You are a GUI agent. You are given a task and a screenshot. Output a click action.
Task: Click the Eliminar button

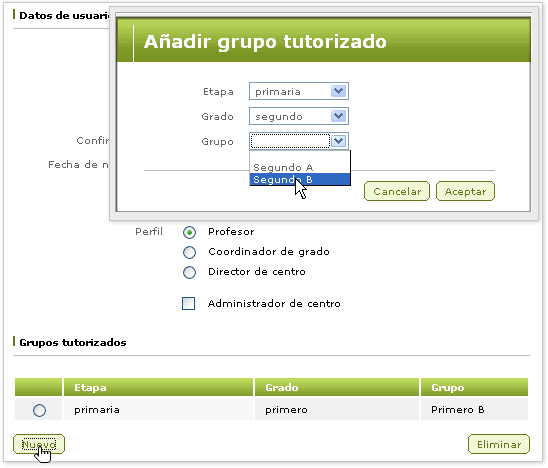coord(499,444)
